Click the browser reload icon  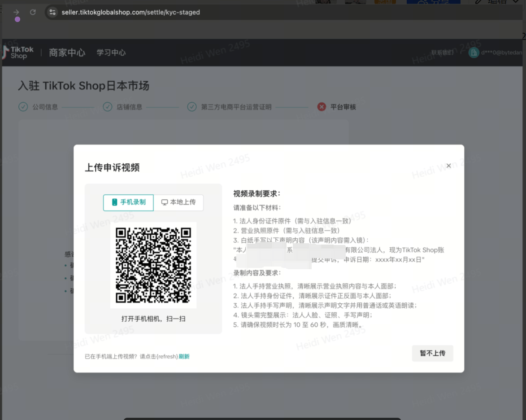(32, 12)
